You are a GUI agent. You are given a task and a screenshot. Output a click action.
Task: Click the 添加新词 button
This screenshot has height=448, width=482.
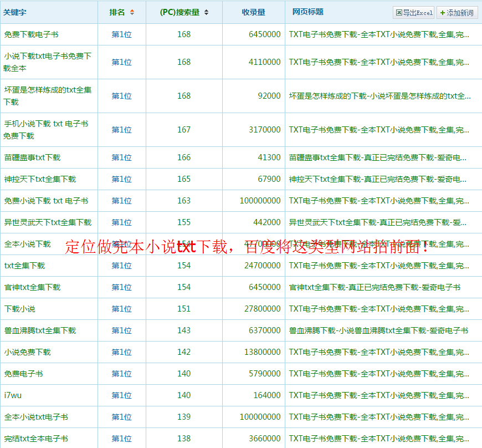457,13
